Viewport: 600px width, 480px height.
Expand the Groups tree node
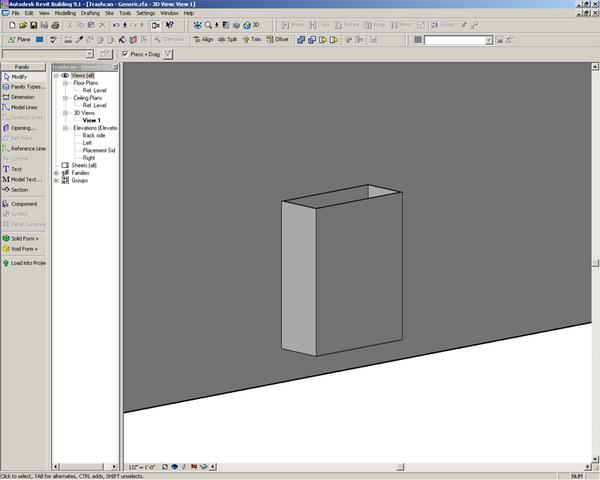click(x=57, y=180)
